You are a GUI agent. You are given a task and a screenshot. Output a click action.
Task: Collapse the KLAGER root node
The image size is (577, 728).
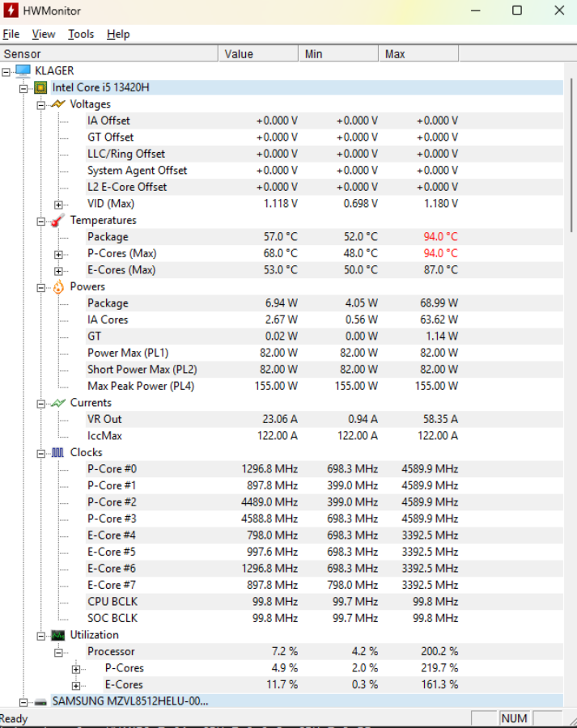pos(6,72)
